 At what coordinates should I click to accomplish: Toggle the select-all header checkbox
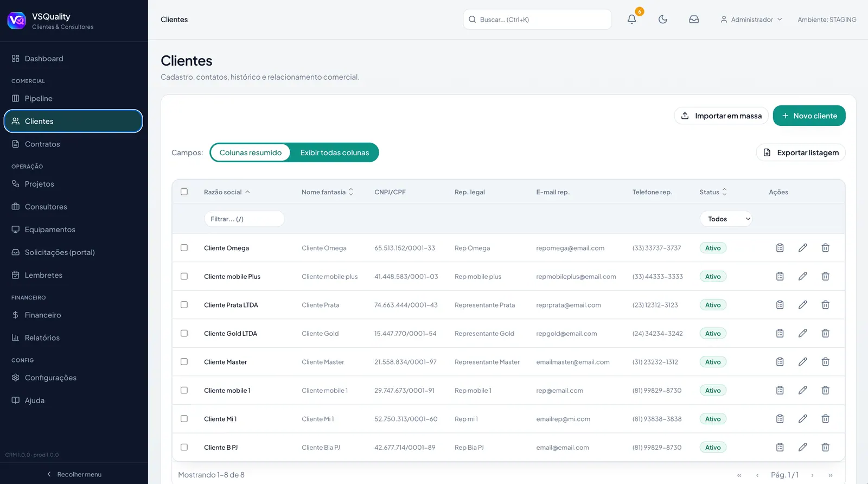[x=184, y=192]
